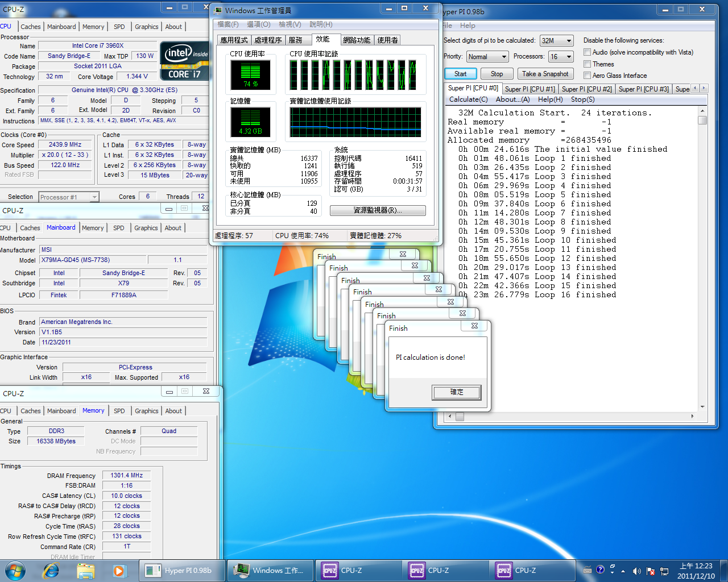Open Hyper PI Help menu
The width and height of the screenshot is (728, 582).
click(x=468, y=26)
